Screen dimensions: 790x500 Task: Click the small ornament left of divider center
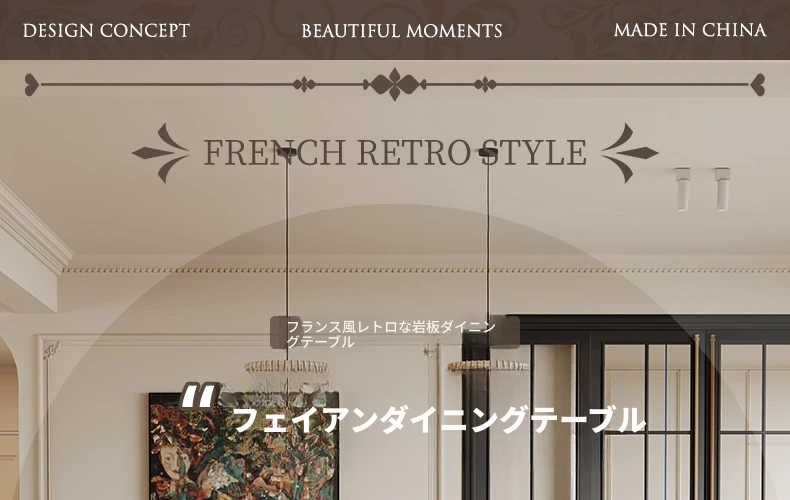click(304, 84)
